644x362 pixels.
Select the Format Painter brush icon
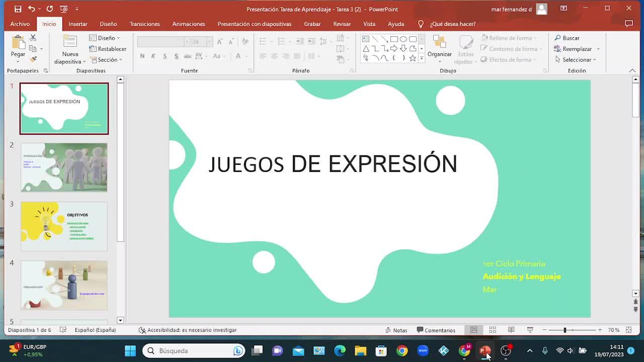33,59
